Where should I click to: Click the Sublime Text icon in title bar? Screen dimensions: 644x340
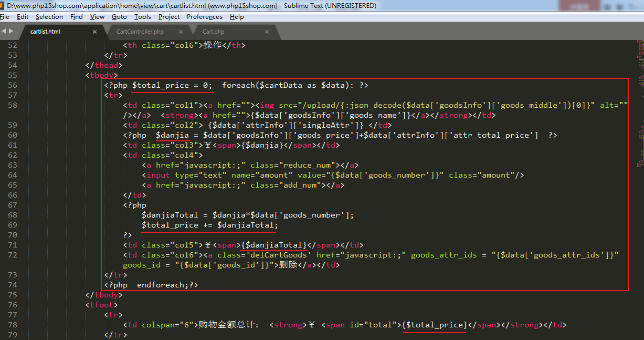[3, 6]
